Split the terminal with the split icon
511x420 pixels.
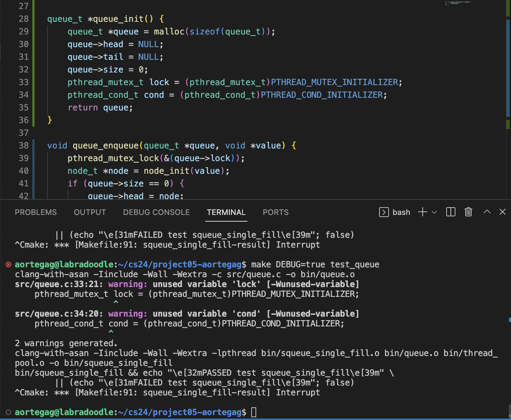click(450, 212)
